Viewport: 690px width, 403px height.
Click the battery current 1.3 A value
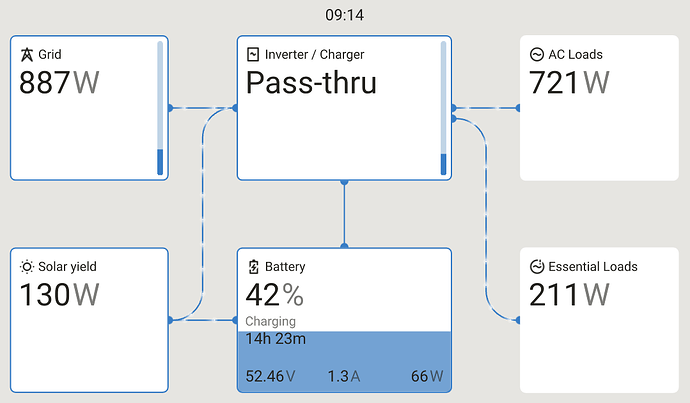[x=343, y=377]
